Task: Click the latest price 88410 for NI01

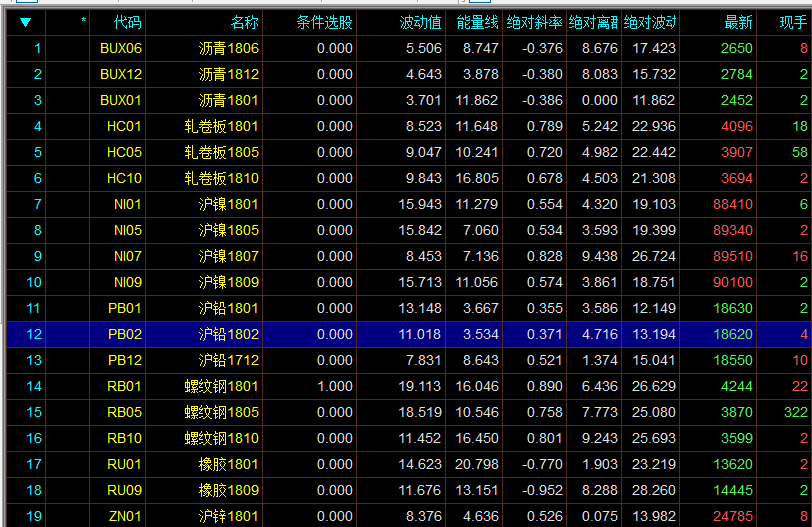Action: coord(733,204)
